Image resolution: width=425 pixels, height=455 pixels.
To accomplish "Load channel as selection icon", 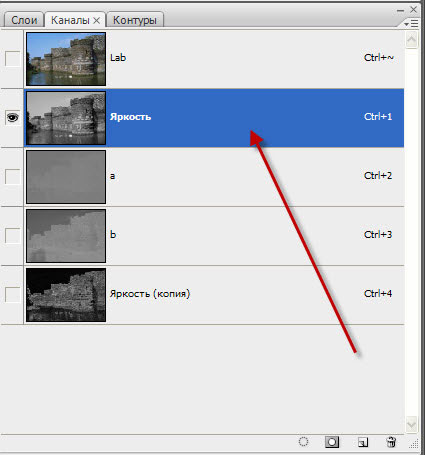I will coord(303,442).
